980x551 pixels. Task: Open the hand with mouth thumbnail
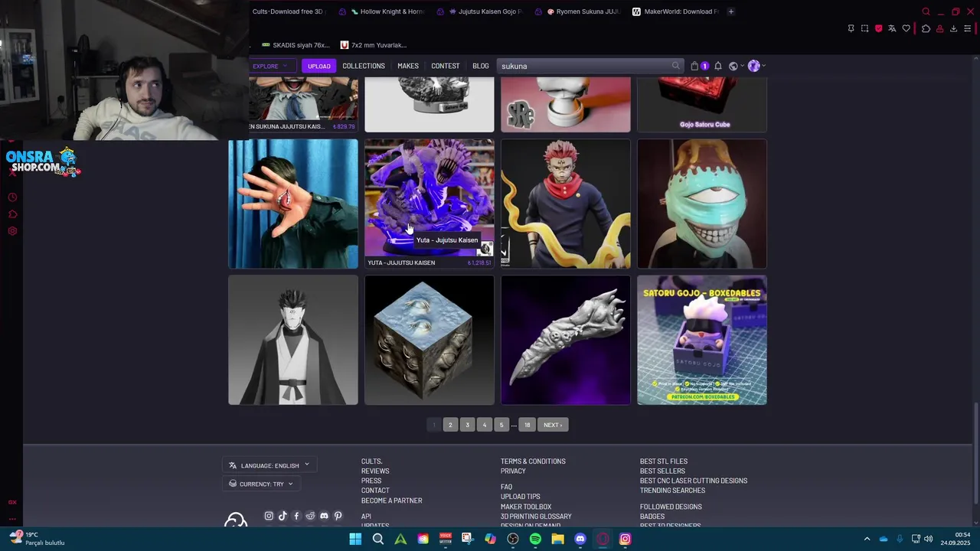point(293,204)
